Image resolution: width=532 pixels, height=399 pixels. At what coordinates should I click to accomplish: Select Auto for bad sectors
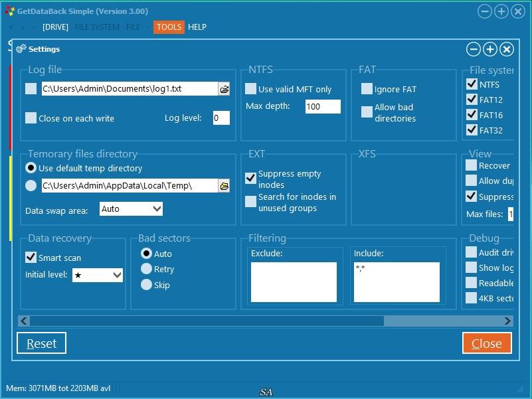(146, 253)
